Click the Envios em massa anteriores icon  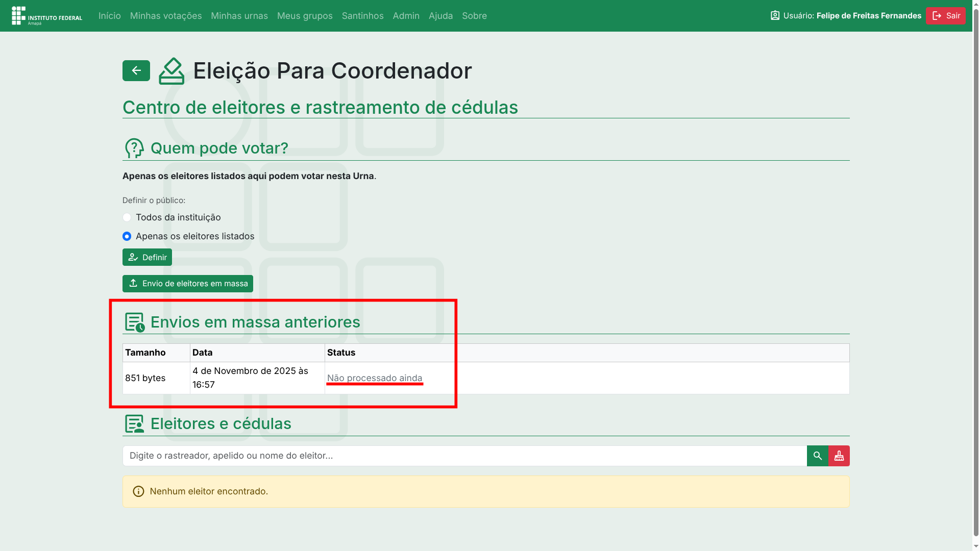(x=135, y=322)
